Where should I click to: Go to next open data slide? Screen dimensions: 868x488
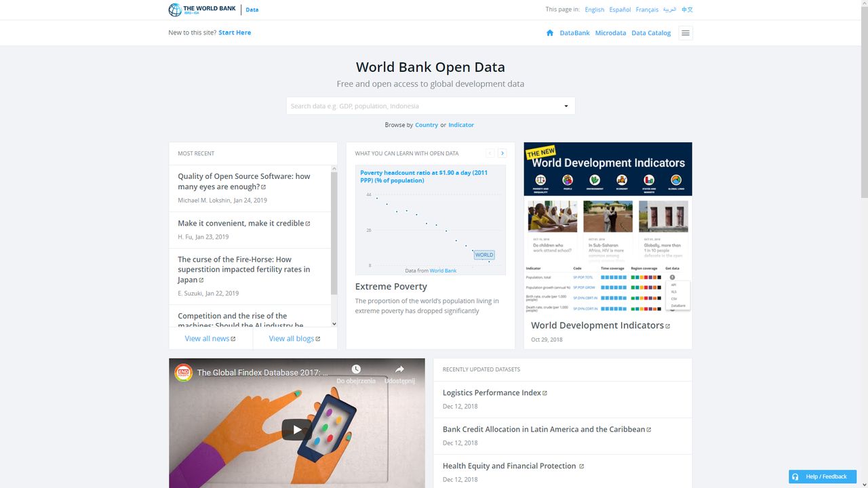pyautogui.click(x=502, y=153)
